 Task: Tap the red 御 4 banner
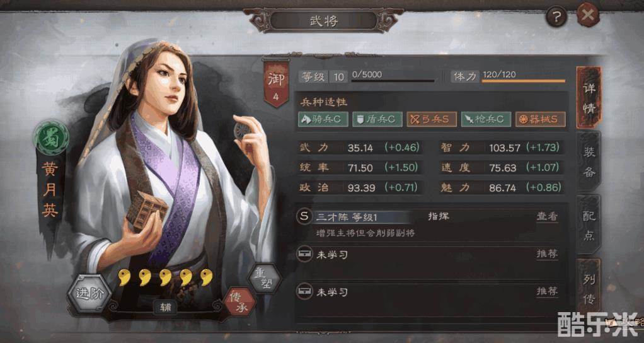277,84
